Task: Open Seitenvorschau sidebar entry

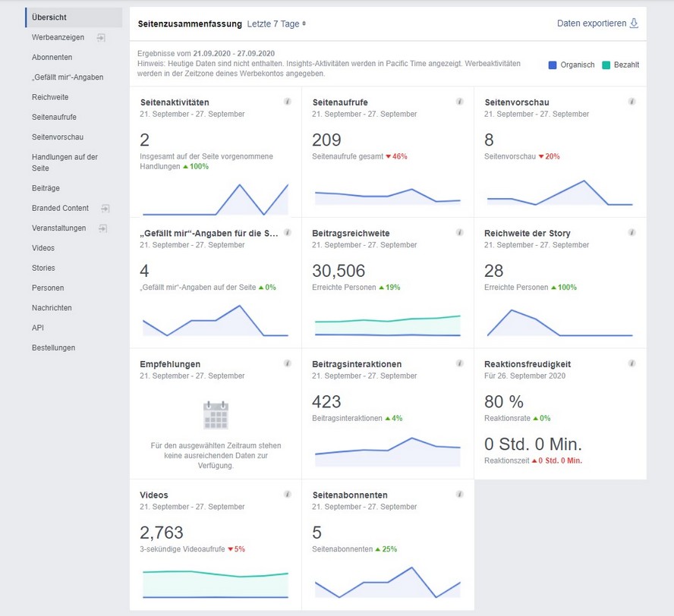Action: click(x=58, y=137)
